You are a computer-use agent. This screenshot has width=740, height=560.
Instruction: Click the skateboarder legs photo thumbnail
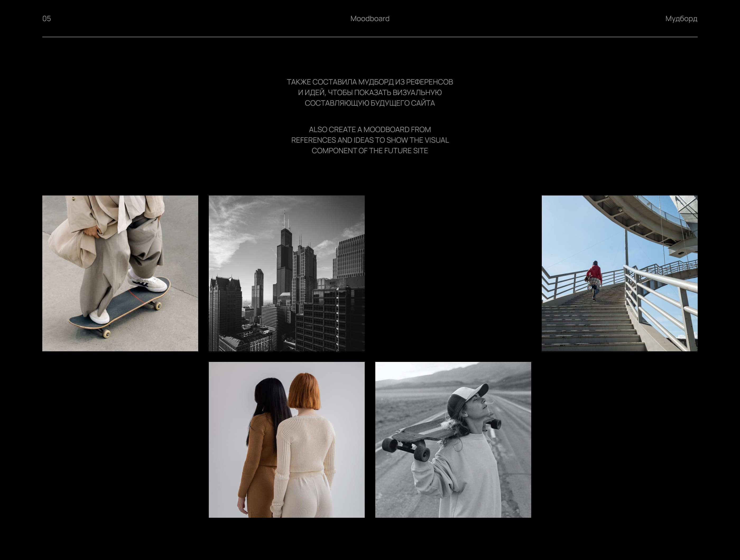tap(120, 273)
